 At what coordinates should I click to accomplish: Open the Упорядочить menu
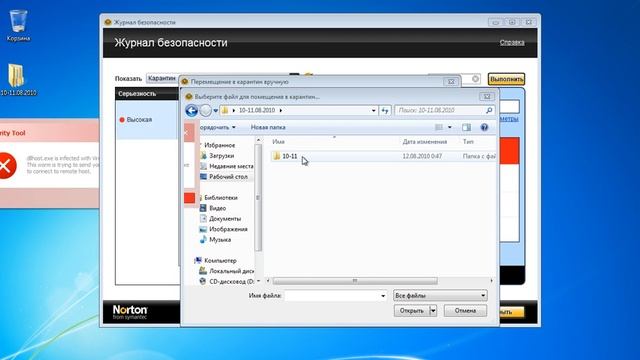tap(218, 127)
